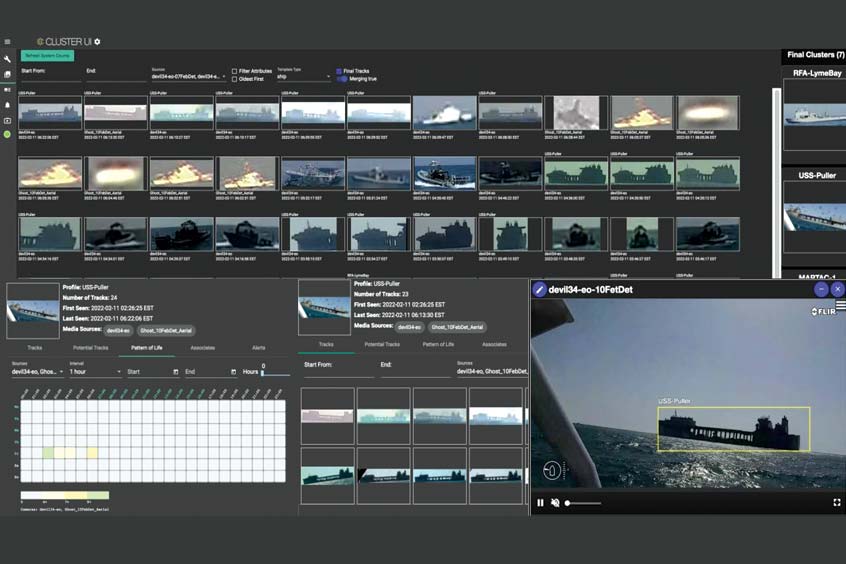
Task: Open the Alerts tab
Action: 259,348
